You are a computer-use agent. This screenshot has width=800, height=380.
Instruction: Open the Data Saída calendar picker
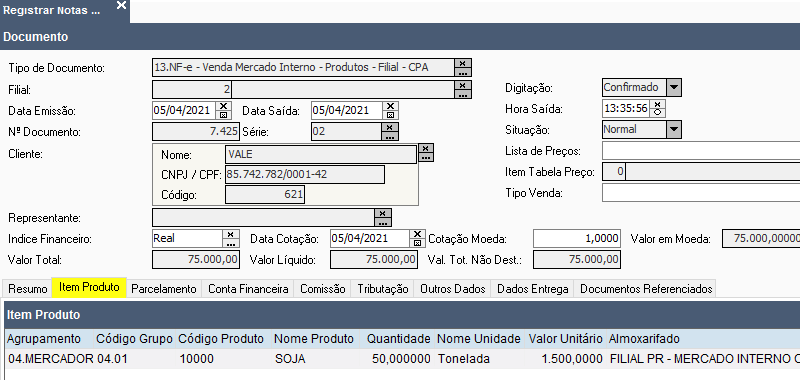click(390, 115)
